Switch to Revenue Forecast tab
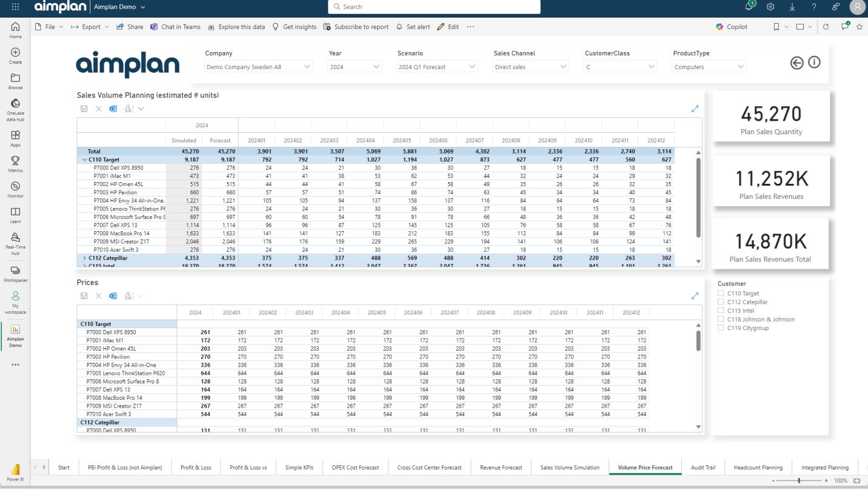 pyautogui.click(x=501, y=467)
